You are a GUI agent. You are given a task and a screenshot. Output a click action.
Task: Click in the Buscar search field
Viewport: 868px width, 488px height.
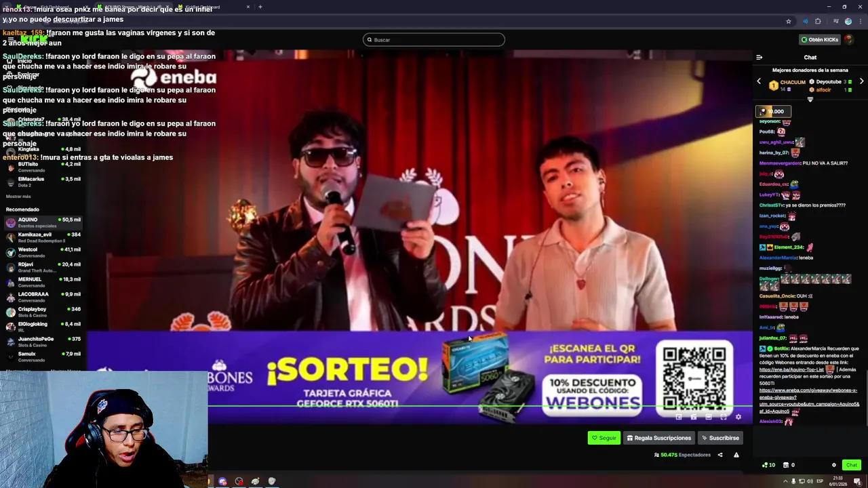(x=434, y=40)
